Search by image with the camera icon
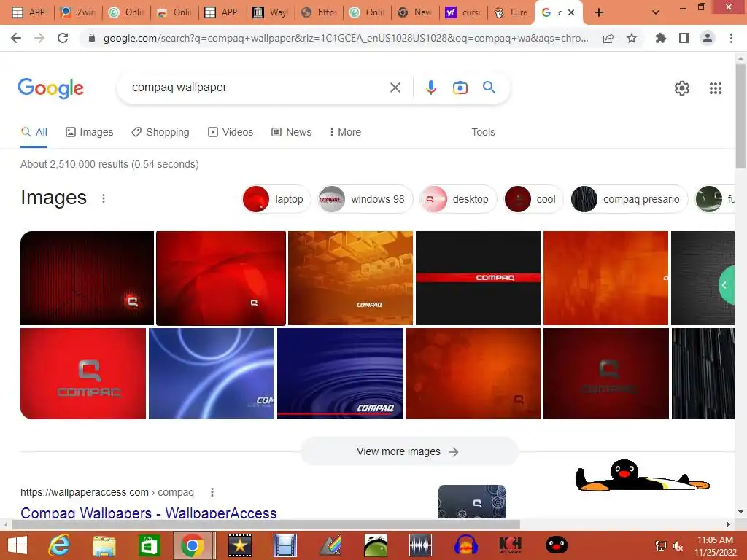The image size is (747, 560). [x=460, y=87]
